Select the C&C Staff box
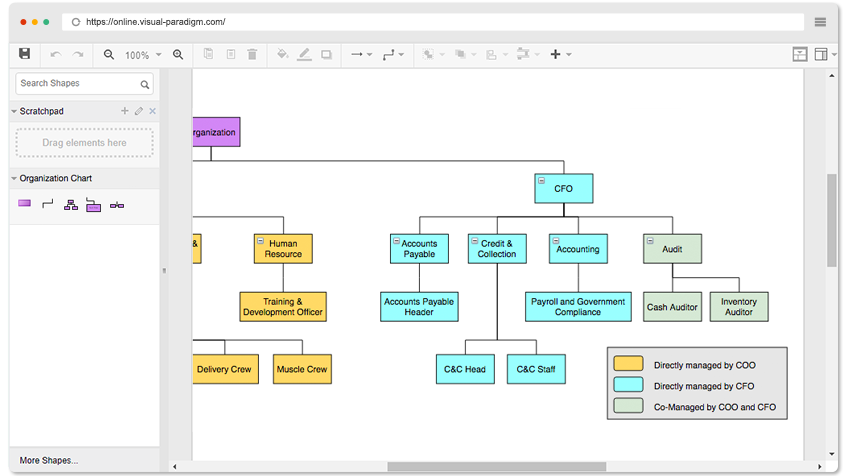The image size is (848, 476). [536, 369]
